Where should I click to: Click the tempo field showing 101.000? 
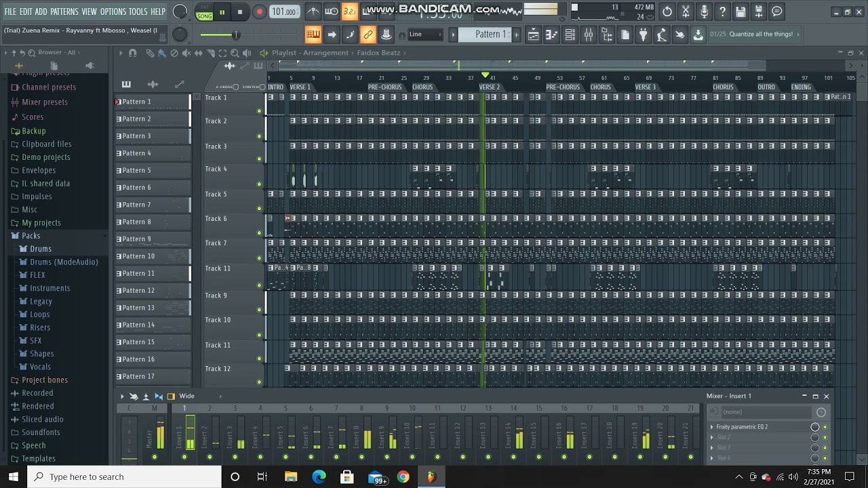coord(283,12)
